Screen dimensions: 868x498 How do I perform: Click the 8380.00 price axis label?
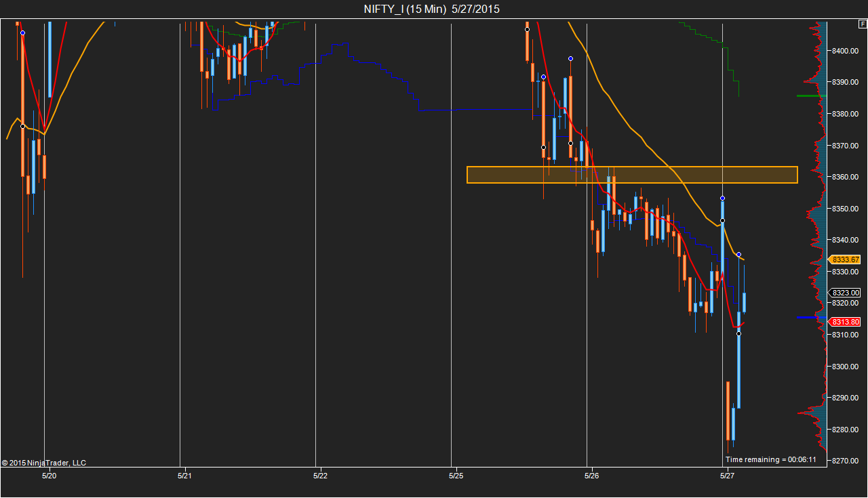[x=846, y=114]
